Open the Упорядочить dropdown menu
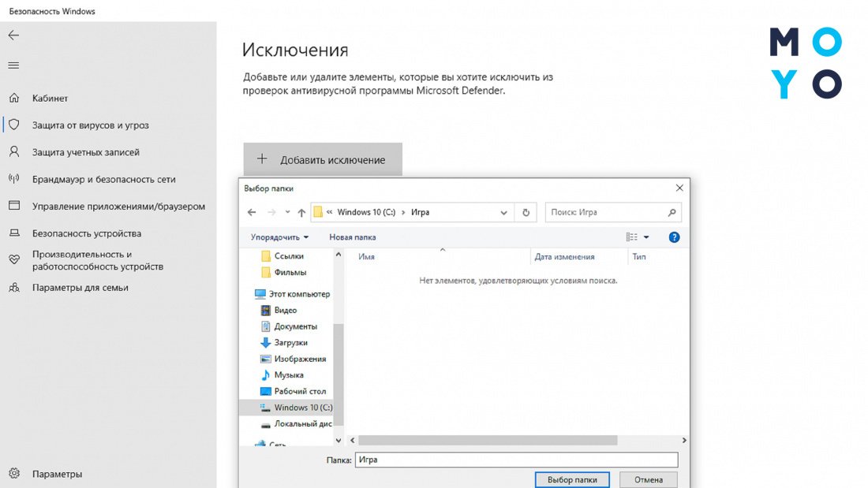The height and width of the screenshot is (488, 868). pyautogui.click(x=279, y=237)
